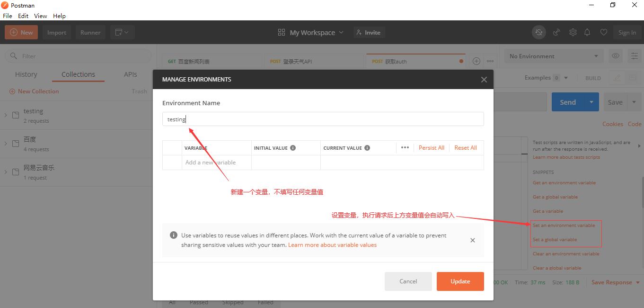Screen dimensions: 644x308
Task: Switch to APIs tab
Action: click(x=131, y=74)
